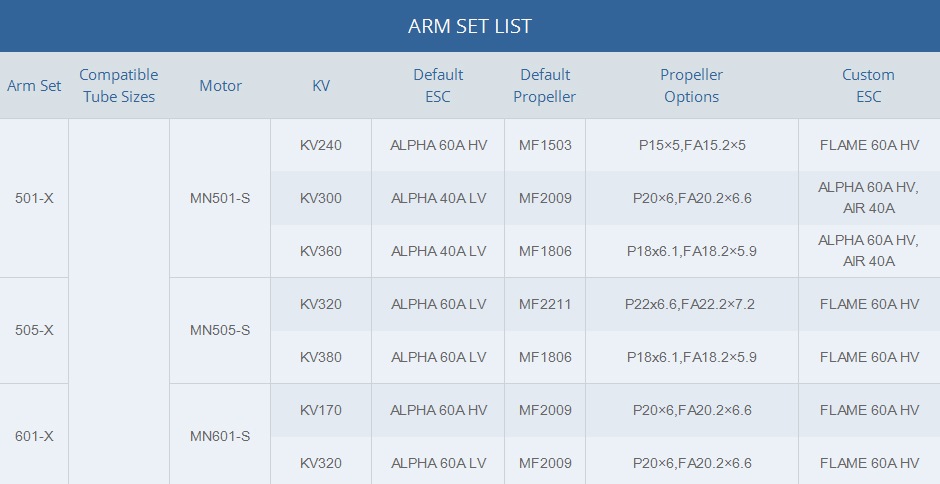Click the Motor column header
940x484 pixels.
(x=220, y=86)
